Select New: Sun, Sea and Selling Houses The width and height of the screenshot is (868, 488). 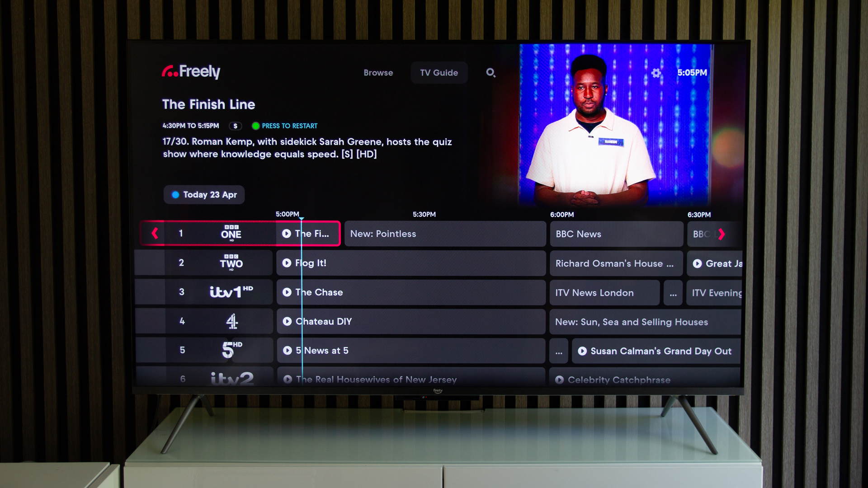[645, 322]
